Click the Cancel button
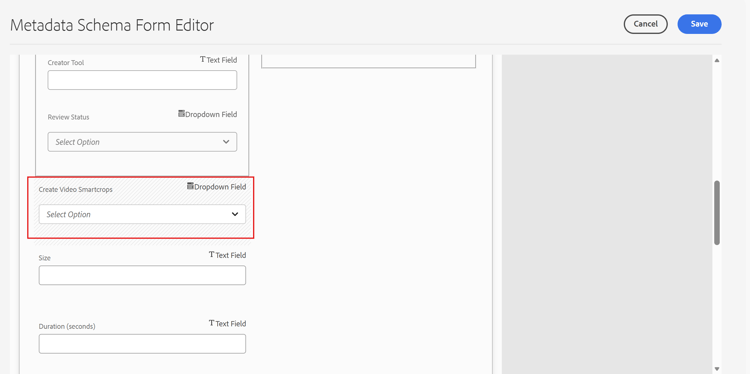The width and height of the screenshot is (750, 374). coord(645,24)
